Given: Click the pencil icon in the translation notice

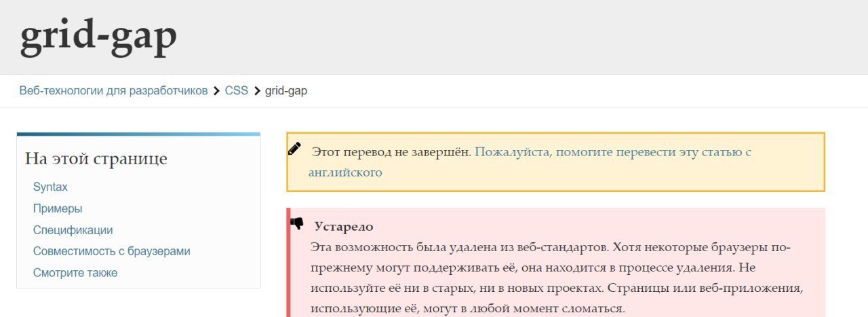Looking at the screenshot, I should click(x=294, y=149).
